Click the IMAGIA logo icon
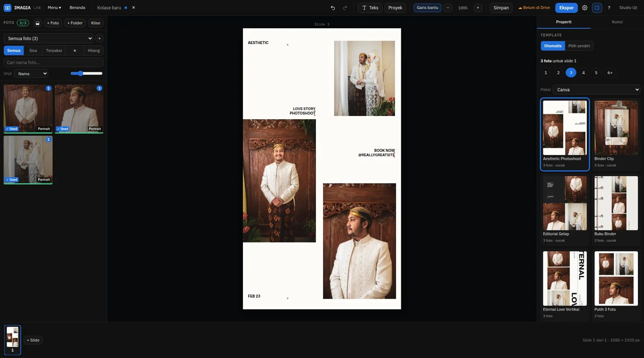This screenshot has height=358, width=644. point(7,8)
